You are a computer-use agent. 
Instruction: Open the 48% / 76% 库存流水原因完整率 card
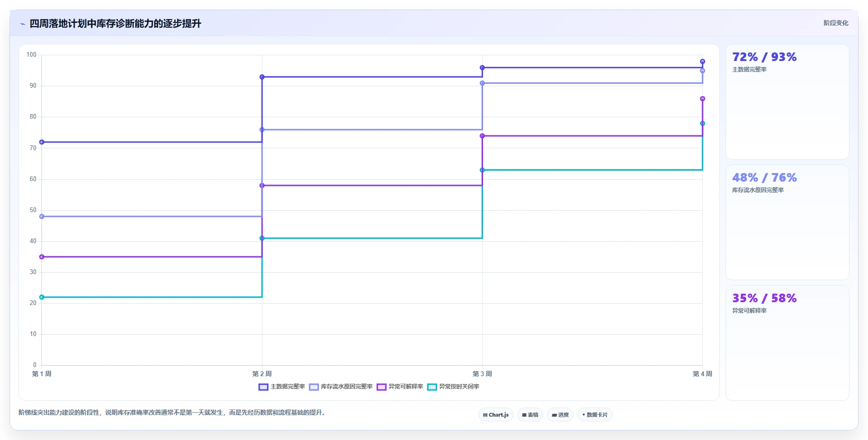click(787, 223)
